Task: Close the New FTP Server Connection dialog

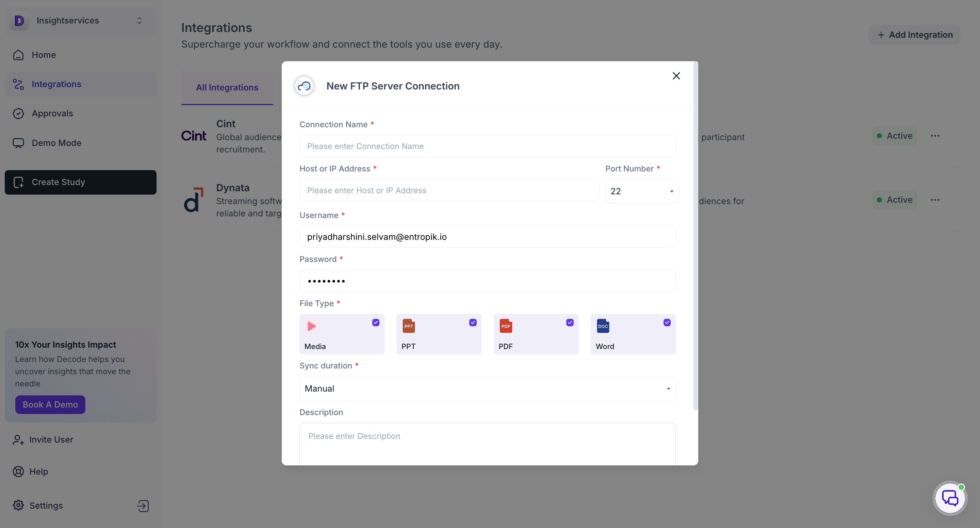Action: coord(676,76)
